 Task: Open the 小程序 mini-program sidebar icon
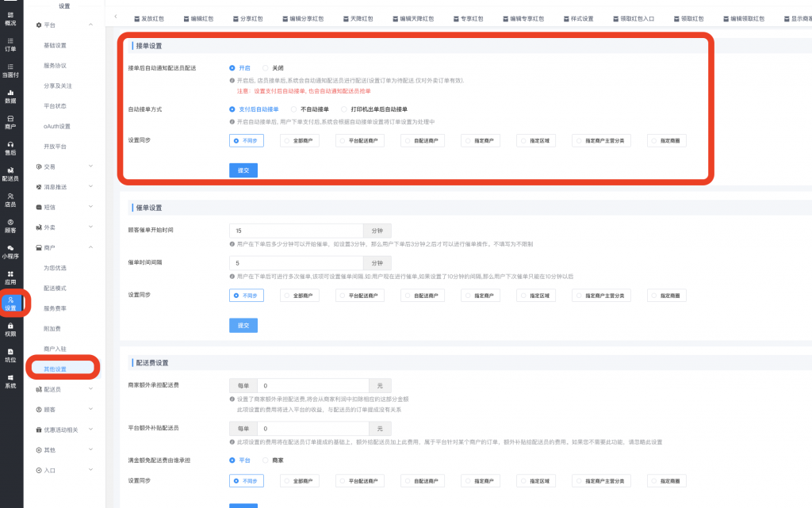10,252
